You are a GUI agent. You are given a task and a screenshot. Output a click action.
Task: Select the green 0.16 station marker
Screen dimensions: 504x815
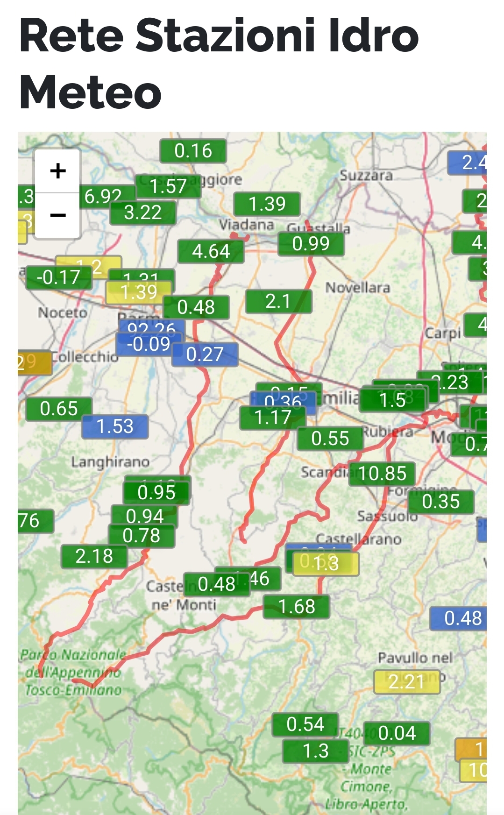point(193,151)
